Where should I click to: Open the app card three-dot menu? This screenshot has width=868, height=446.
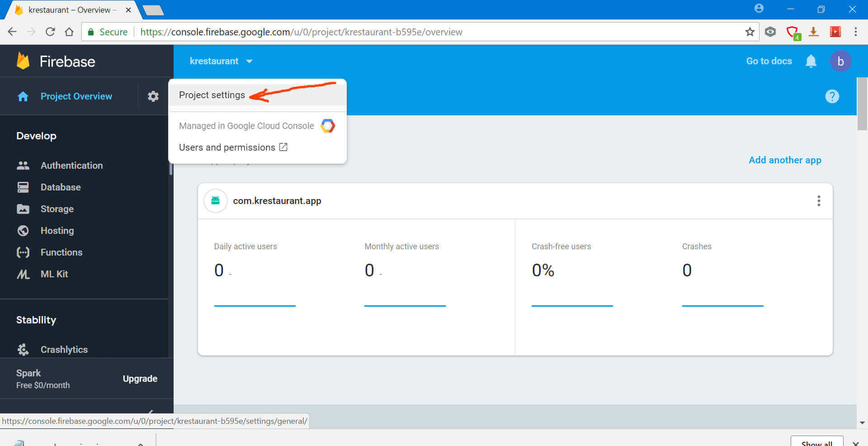point(818,201)
